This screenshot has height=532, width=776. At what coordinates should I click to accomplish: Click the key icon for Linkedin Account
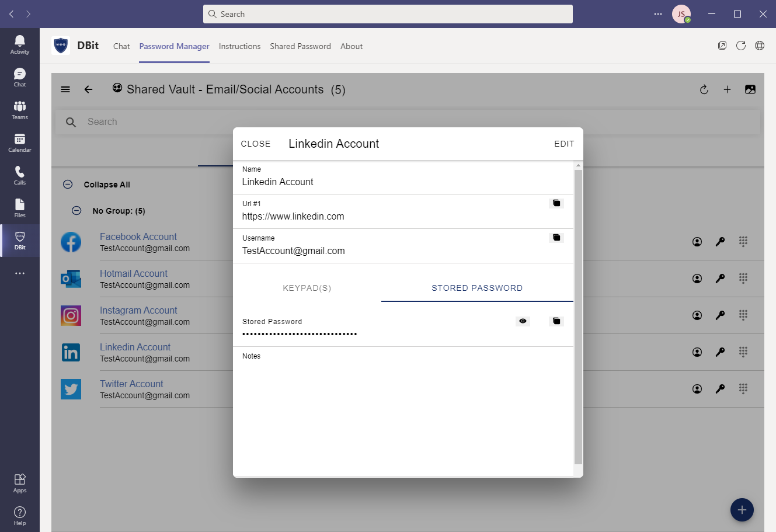tap(720, 352)
